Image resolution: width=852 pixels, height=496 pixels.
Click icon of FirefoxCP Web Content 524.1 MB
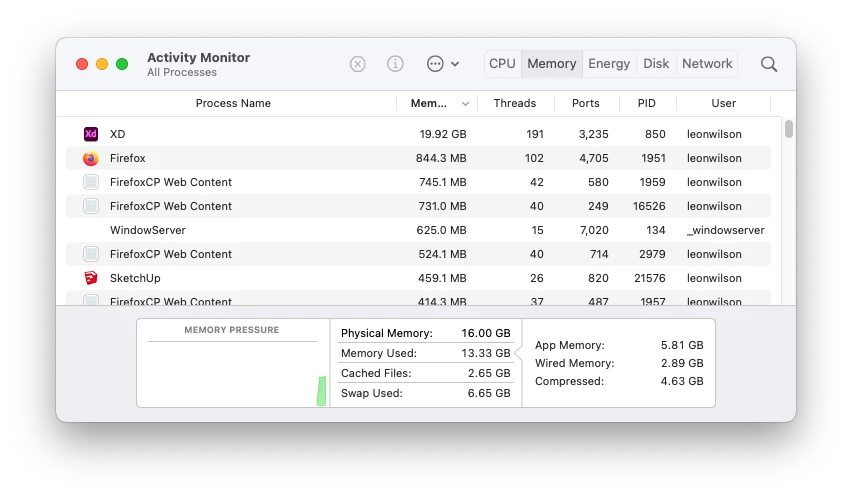tap(91, 254)
